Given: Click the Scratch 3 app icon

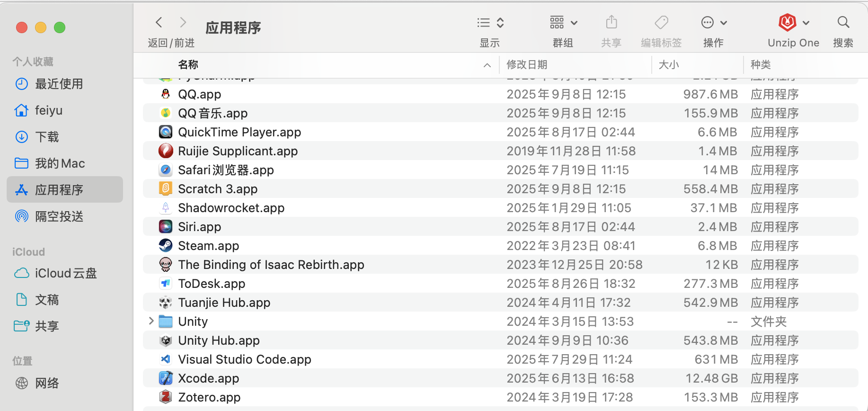Looking at the screenshot, I should click(x=165, y=188).
